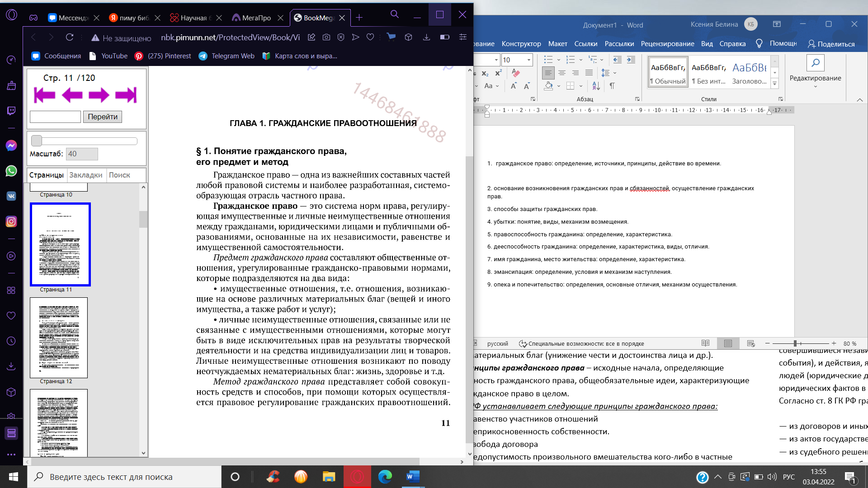Open multilevel list dropdown arrow
The height and width of the screenshot is (488, 868).
(602, 60)
